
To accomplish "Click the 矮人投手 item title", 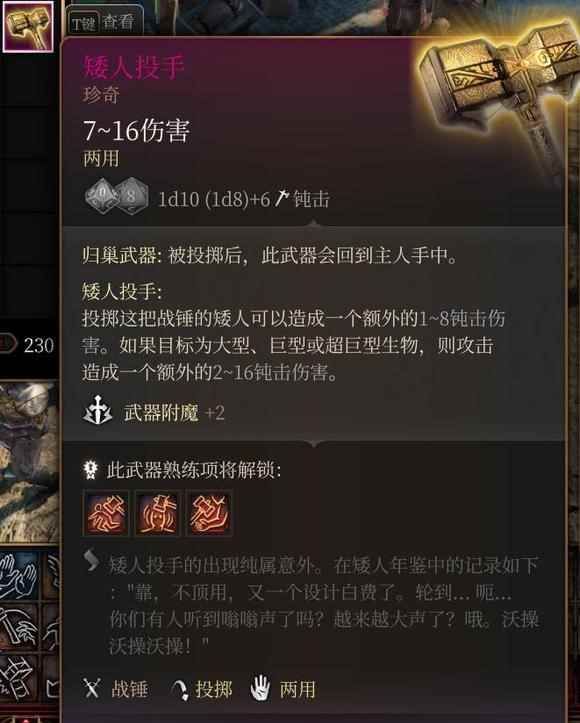I will tap(134, 67).
